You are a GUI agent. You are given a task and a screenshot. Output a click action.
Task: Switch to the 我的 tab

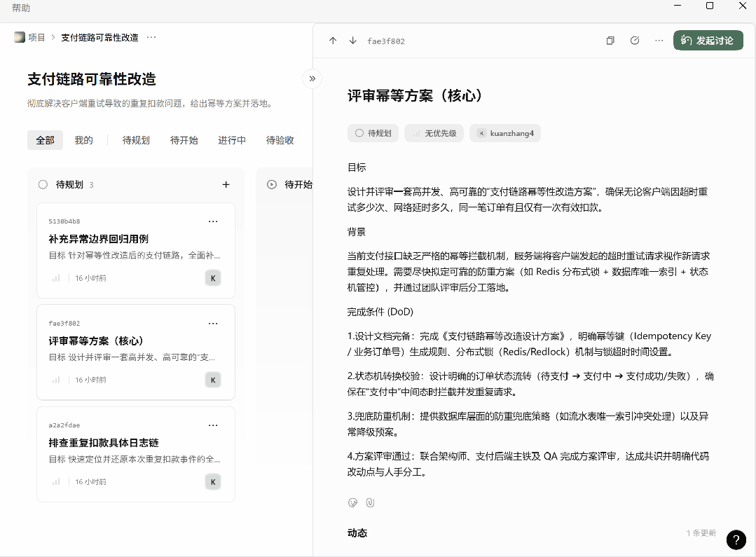point(83,140)
